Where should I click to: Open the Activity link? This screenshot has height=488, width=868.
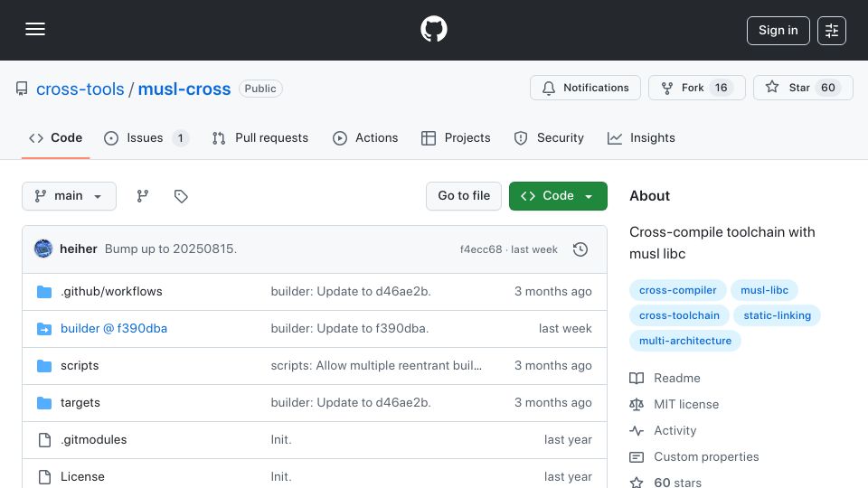pyautogui.click(x=675, y=430)
